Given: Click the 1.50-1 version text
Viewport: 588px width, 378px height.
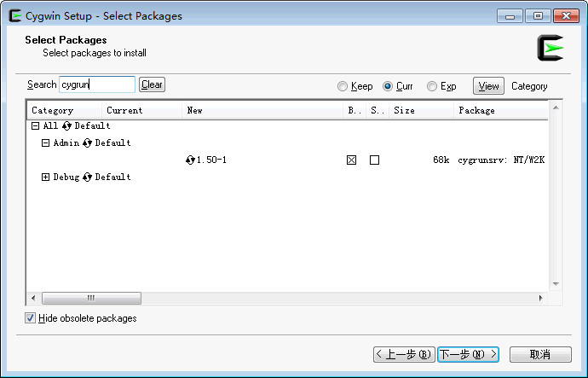Looking at the screenshot, I should (211, 160).
